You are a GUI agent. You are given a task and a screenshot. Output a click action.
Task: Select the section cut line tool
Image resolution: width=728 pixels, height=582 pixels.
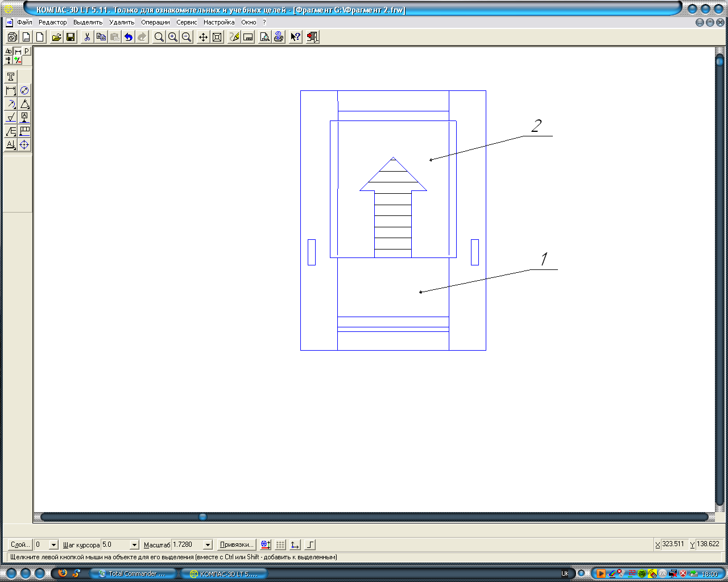click(x=11, y=145)
